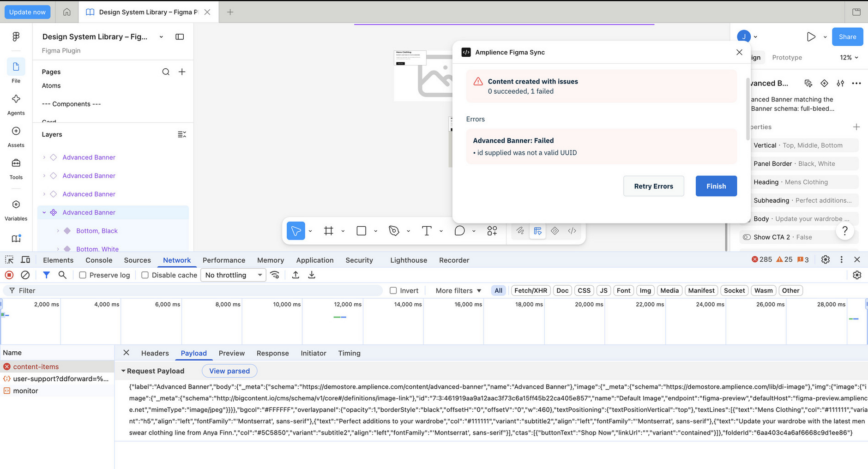Toggle the network filter funnel
The width and height of the screenshot is (868, 469).
[46, 275]
